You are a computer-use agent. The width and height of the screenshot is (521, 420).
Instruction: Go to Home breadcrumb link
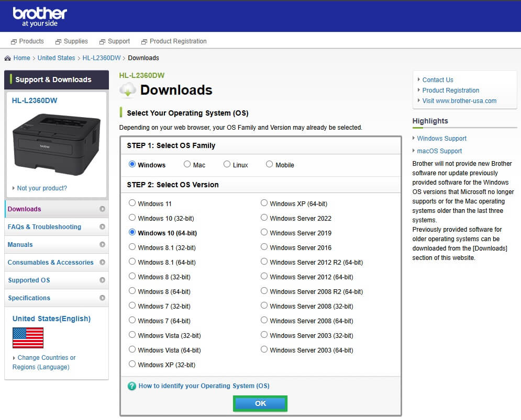(x=21, y=58)
